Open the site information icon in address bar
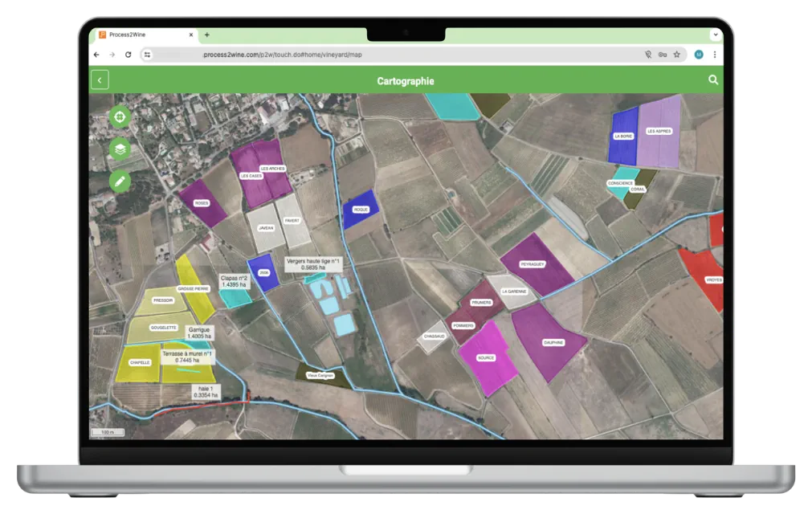Screen dimensions: 812x514 click(x=147, y=55)
